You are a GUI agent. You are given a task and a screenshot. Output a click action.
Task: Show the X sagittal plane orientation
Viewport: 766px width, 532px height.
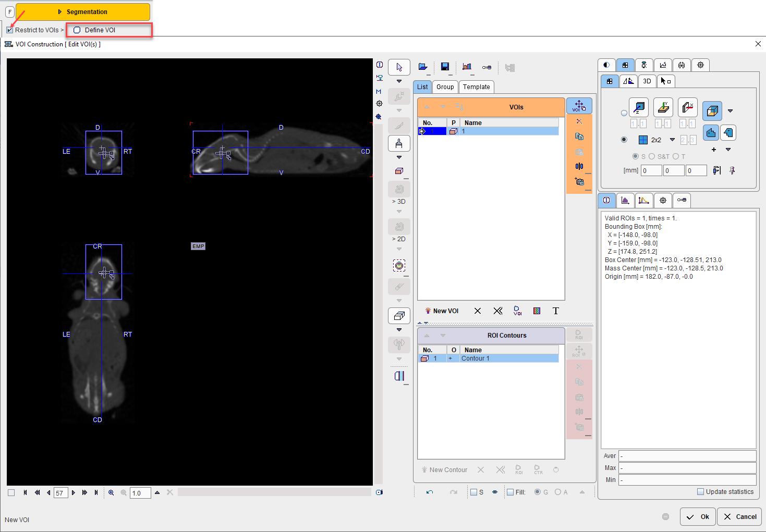coord(688,107)
